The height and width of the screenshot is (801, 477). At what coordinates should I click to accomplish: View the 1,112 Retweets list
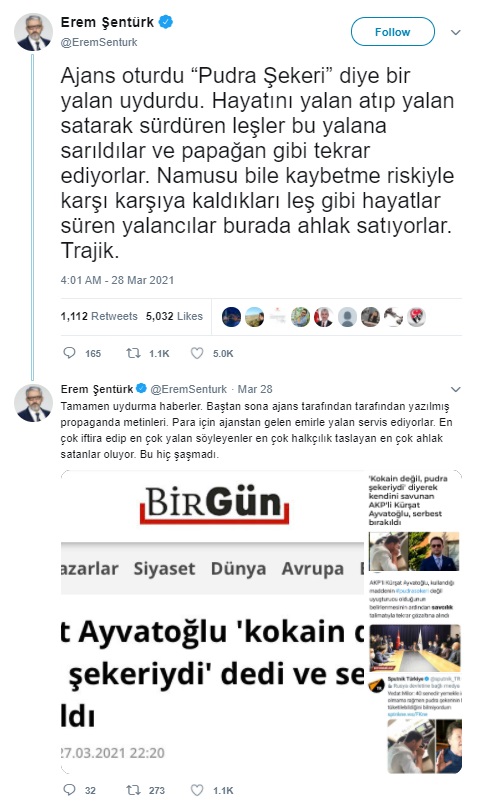[99, 316]
